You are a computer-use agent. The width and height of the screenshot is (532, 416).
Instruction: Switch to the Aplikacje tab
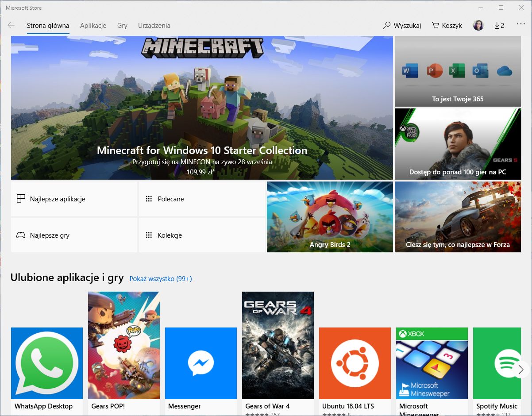pyautogui.click(x=93, y=26)
